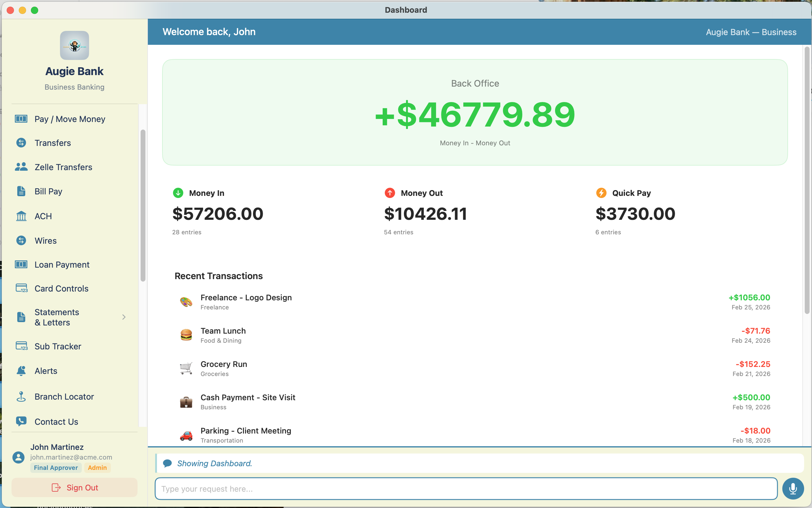812x508 pixels.
Task: Open Zelle Transfers
Action: (x=63, y=167)
